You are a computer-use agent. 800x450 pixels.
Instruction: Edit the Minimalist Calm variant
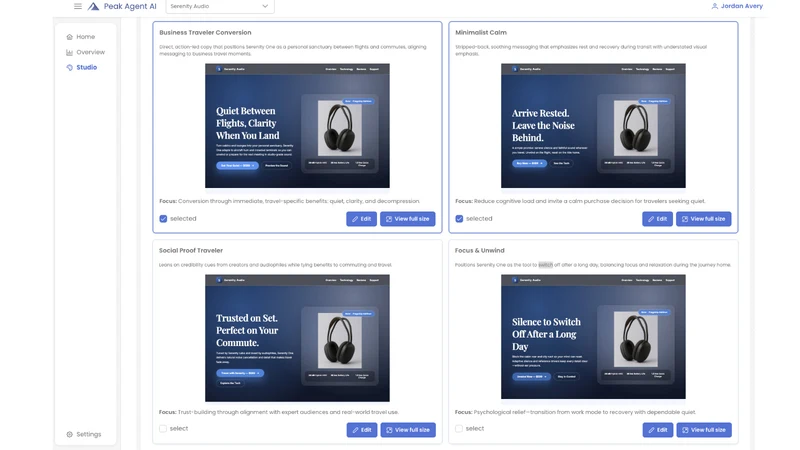pyautogui.click(x=657, y=219)
